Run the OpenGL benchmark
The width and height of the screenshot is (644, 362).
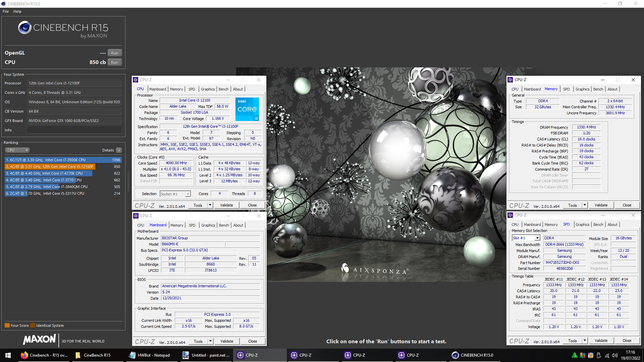point(115,53)
